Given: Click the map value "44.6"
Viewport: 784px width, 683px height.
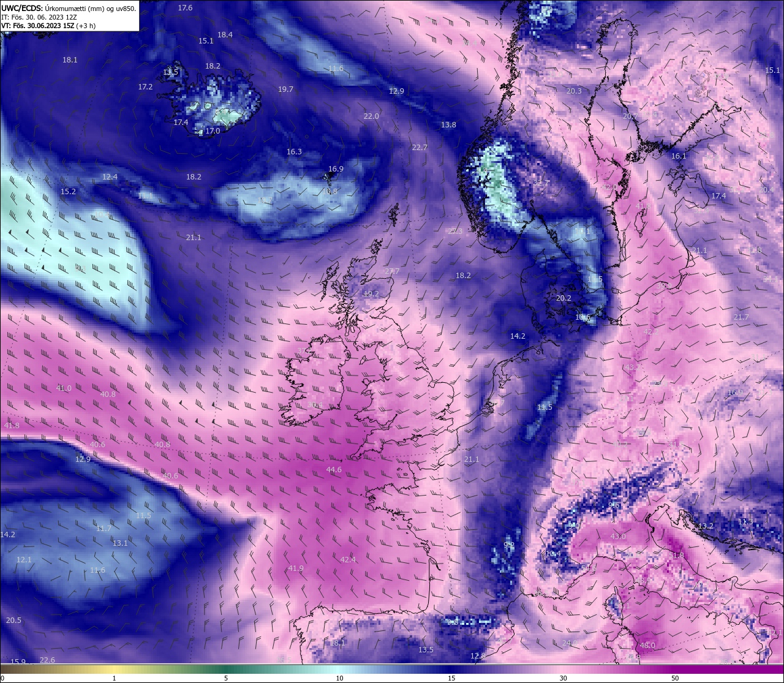Looking at the screenshot, I should [x=334, y=470].
